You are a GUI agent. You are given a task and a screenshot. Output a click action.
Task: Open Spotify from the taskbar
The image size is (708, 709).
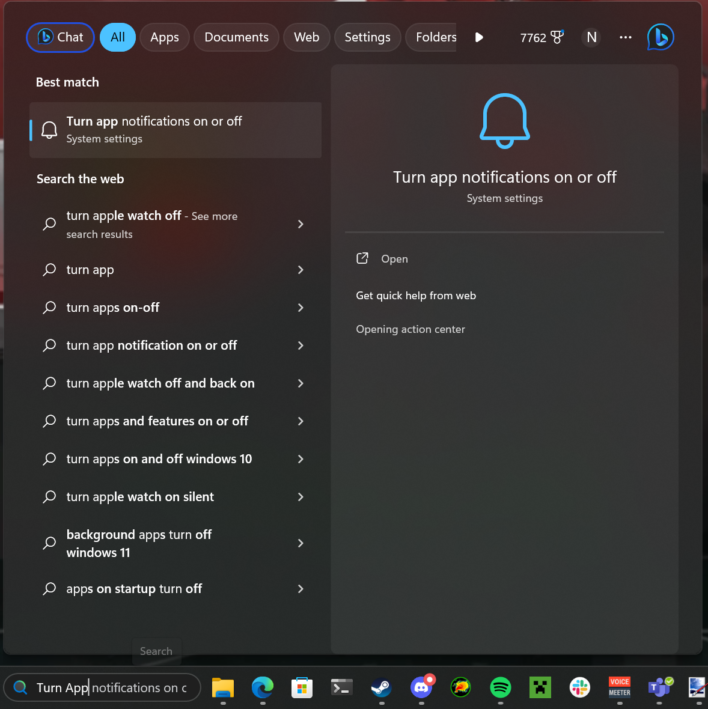coord(500,688)
